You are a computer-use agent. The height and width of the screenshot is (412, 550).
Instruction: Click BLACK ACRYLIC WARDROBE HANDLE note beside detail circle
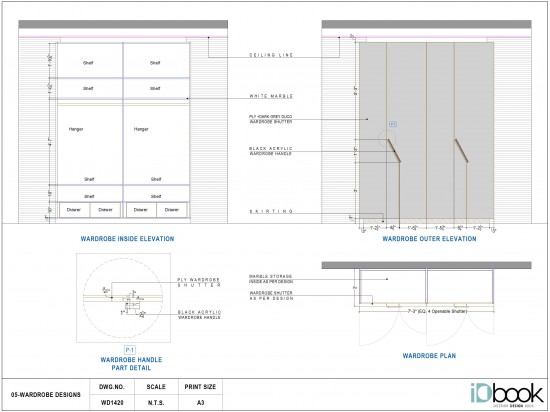(199, 315)
